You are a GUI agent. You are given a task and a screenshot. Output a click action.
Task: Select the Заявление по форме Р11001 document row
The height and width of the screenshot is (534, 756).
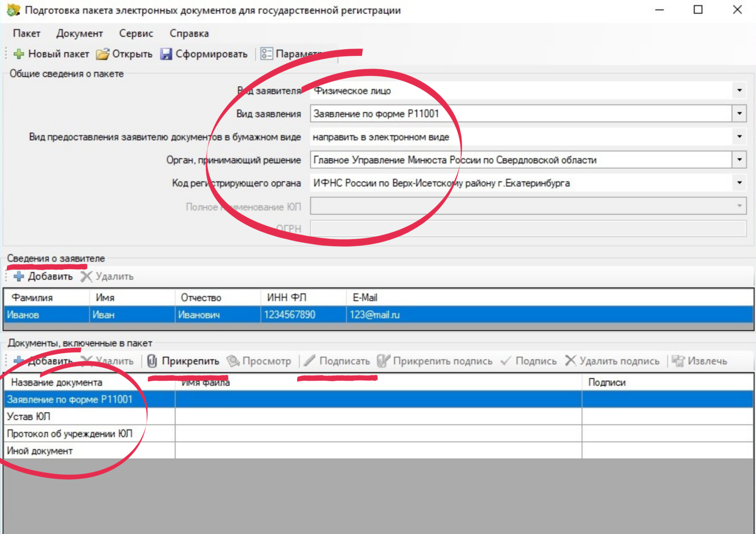click(x=378, y=399)
